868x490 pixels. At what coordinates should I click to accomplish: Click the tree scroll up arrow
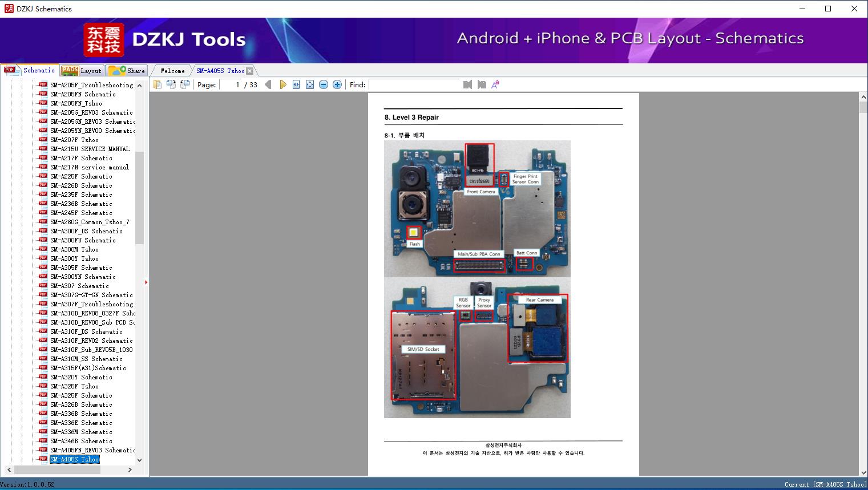(x=140, y=85)
